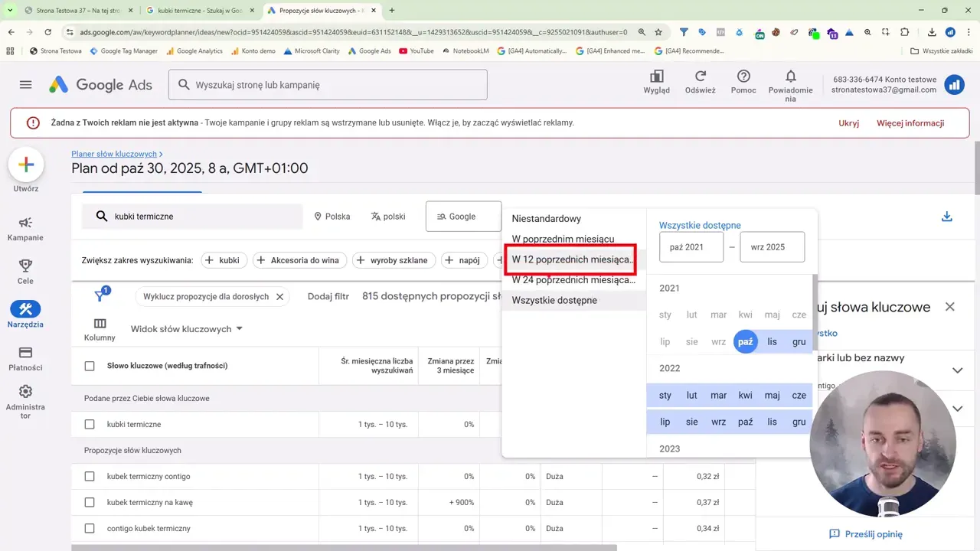
Task: Select Niestandardowy date range option
Action: click(x=574, y=219)
